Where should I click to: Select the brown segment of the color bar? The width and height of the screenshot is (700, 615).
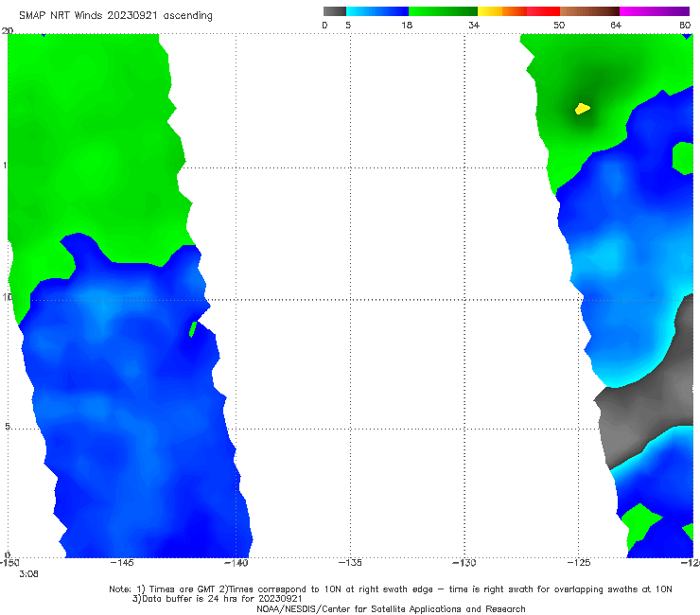point(589,11)
